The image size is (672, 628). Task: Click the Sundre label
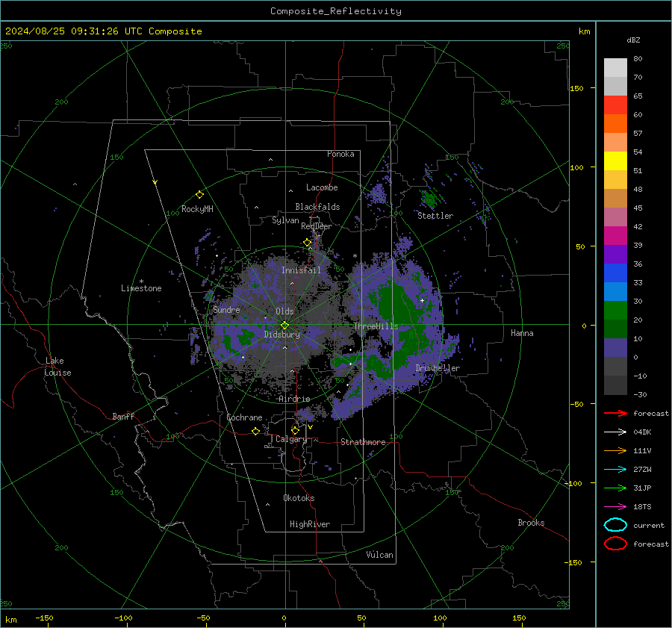click(x=226, y=310)
